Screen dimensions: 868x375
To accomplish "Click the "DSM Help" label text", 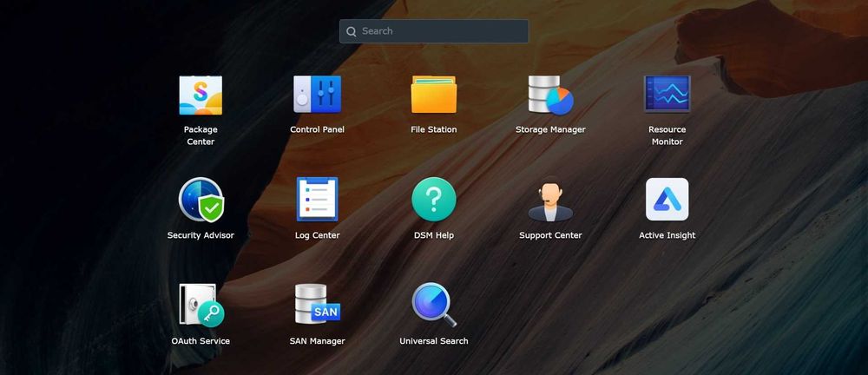I will [x=434, y=235].
